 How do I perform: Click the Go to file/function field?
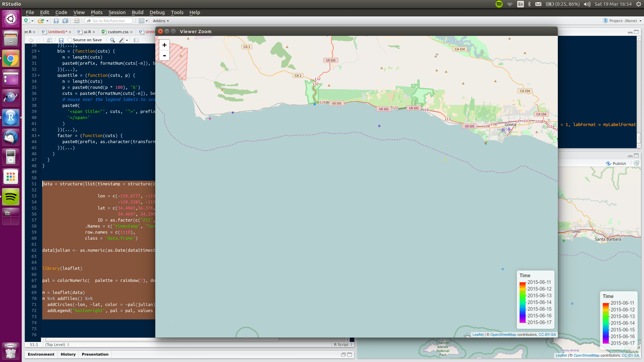(109, 21)
